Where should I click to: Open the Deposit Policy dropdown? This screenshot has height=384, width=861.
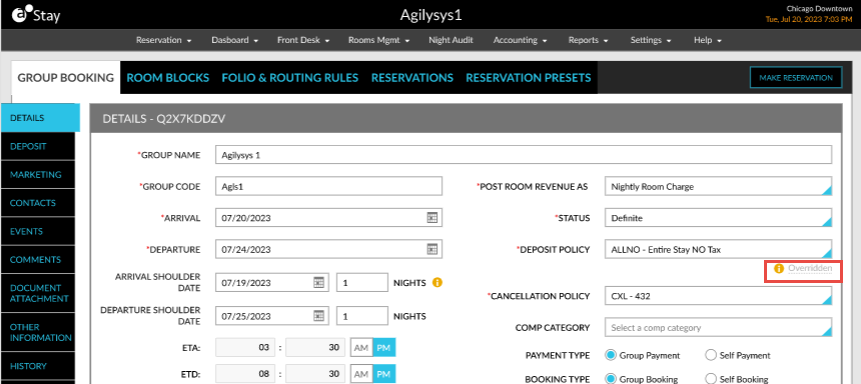pyautogui.click(x=718, y=249)
